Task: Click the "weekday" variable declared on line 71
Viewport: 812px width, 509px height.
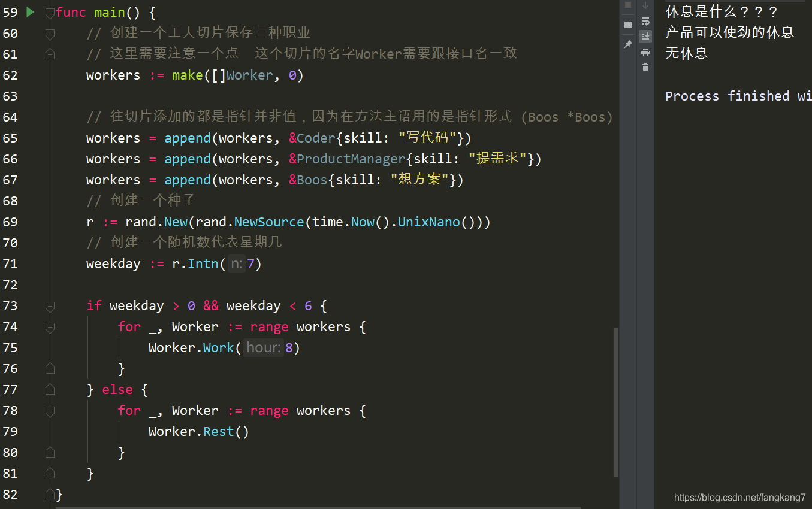Action: click(113, 264)
